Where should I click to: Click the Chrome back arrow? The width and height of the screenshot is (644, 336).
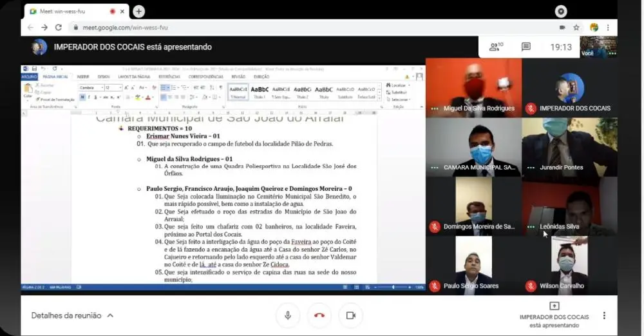[30, 28]
